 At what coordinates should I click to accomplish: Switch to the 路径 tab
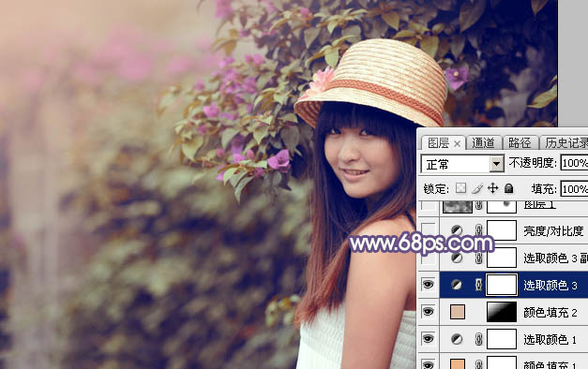[x=520, y=143]
